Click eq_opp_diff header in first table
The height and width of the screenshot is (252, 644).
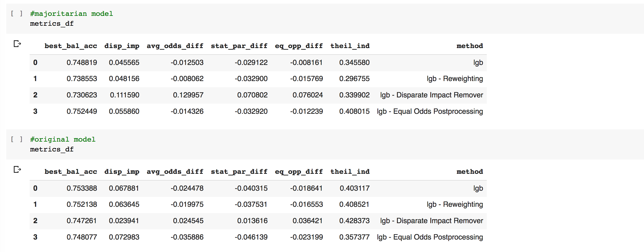click(299, 46)
